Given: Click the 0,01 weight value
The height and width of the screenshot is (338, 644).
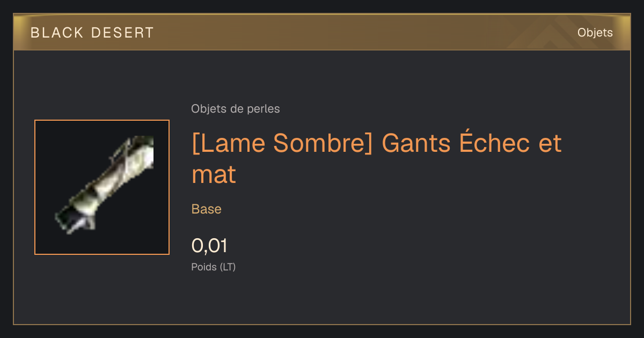Looking at the screenshot, I should click(209, 246).
